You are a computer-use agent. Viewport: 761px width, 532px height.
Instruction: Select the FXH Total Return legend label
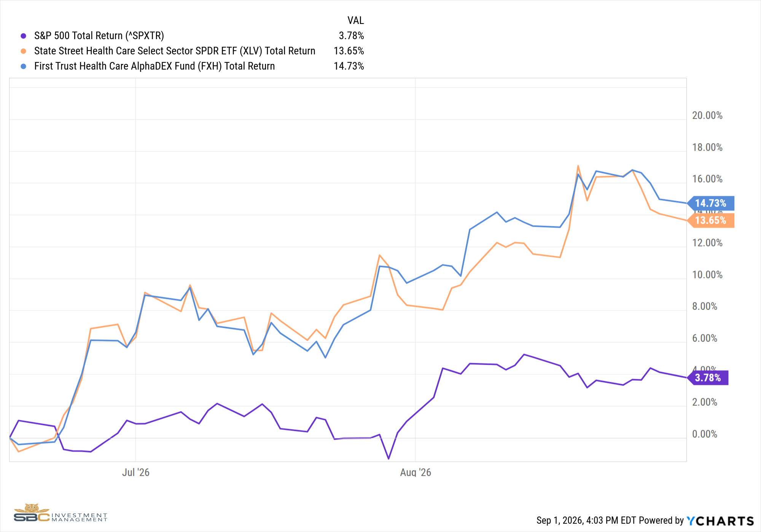pyautogui.click(x=154, y=66)
